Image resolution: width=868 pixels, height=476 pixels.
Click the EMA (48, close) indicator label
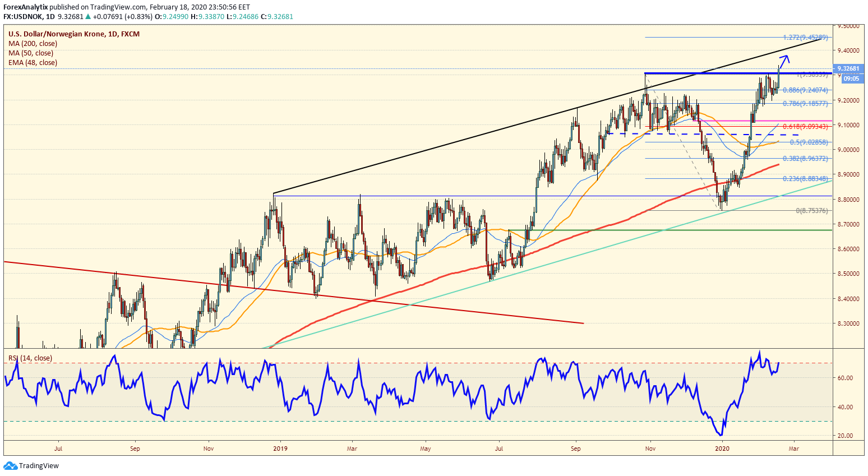tap(33, 62)
